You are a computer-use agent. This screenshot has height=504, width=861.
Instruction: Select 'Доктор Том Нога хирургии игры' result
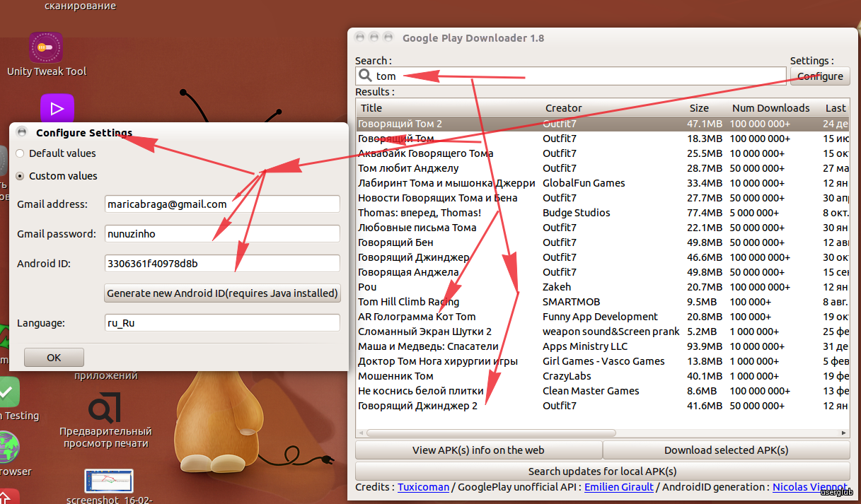pyautogui.click(x=603, y=361)
